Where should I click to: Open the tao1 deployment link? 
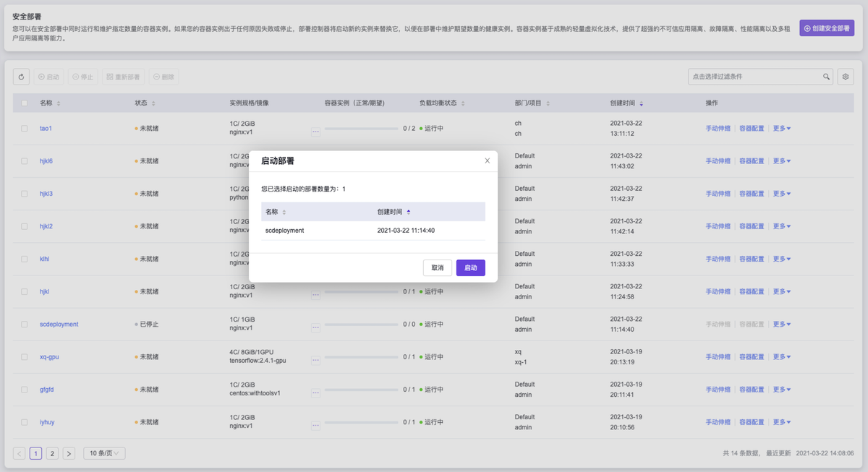click(46, 129)
